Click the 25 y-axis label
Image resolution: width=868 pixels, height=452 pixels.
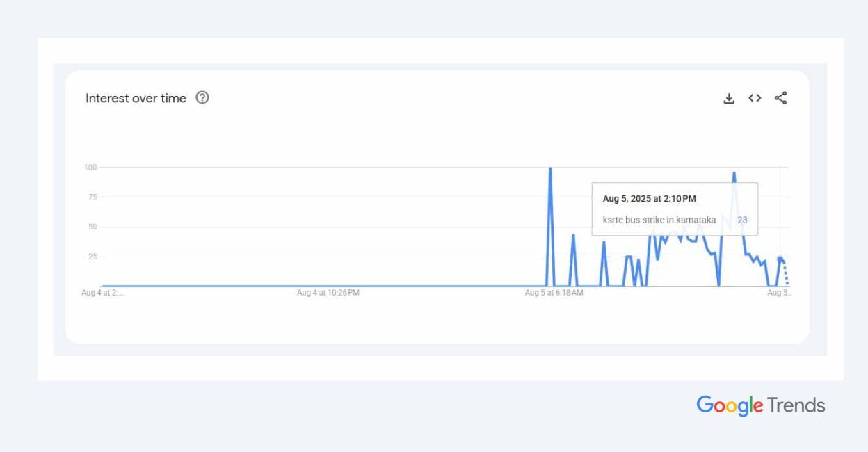[93, 257]
